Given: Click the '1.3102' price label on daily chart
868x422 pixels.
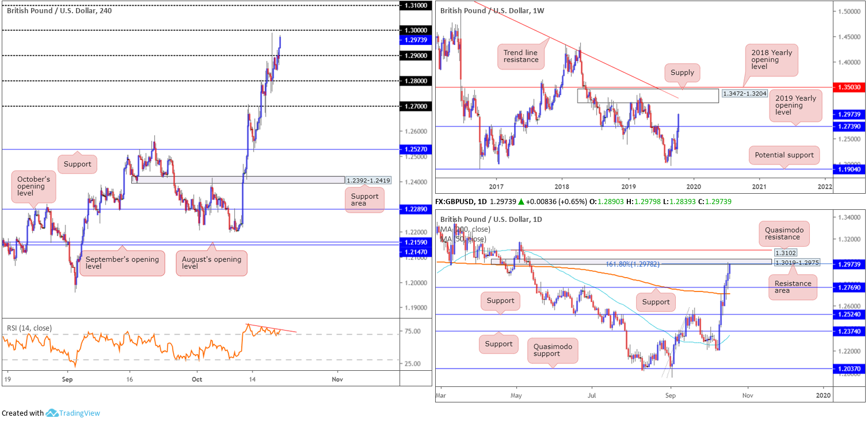Looking at the screenshot, I should click(x=785, y=252).
